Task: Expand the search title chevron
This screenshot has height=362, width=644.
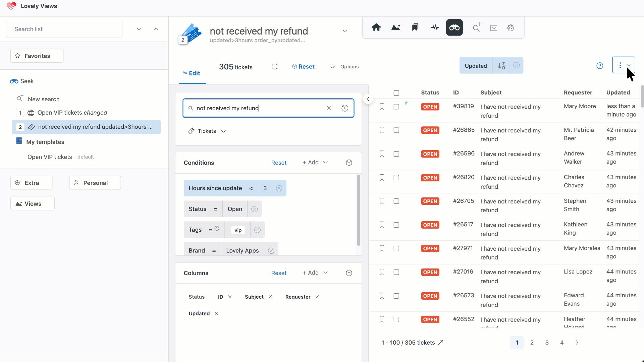Action: click(x=345, y=31)
